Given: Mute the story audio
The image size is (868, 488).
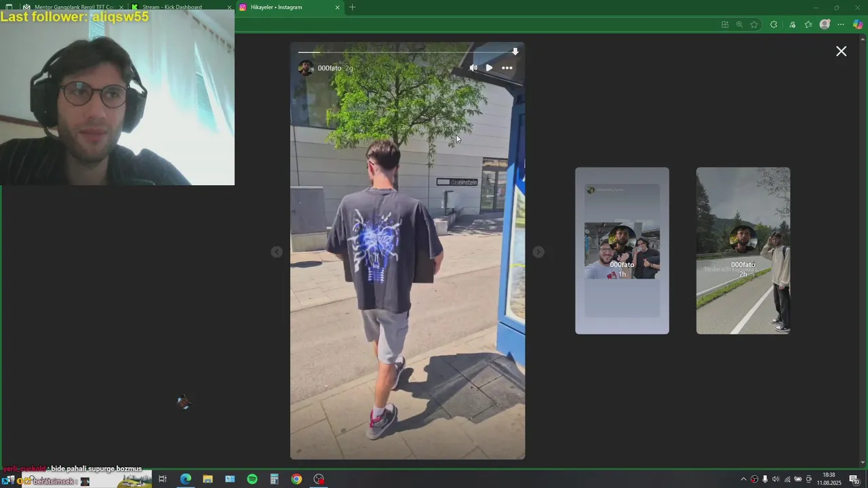Looking at the screenshot, I should (473, 68).
